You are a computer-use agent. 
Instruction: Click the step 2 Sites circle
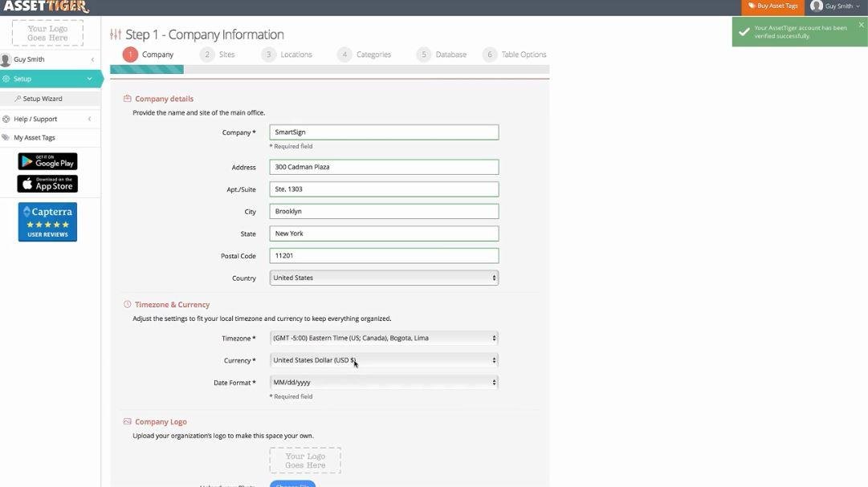(x=207, y=55)
